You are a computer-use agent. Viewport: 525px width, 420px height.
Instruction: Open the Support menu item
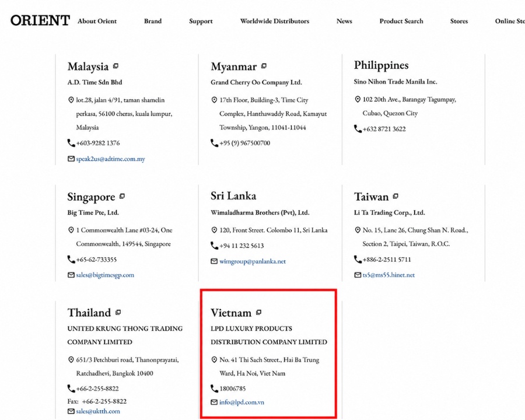201,21
